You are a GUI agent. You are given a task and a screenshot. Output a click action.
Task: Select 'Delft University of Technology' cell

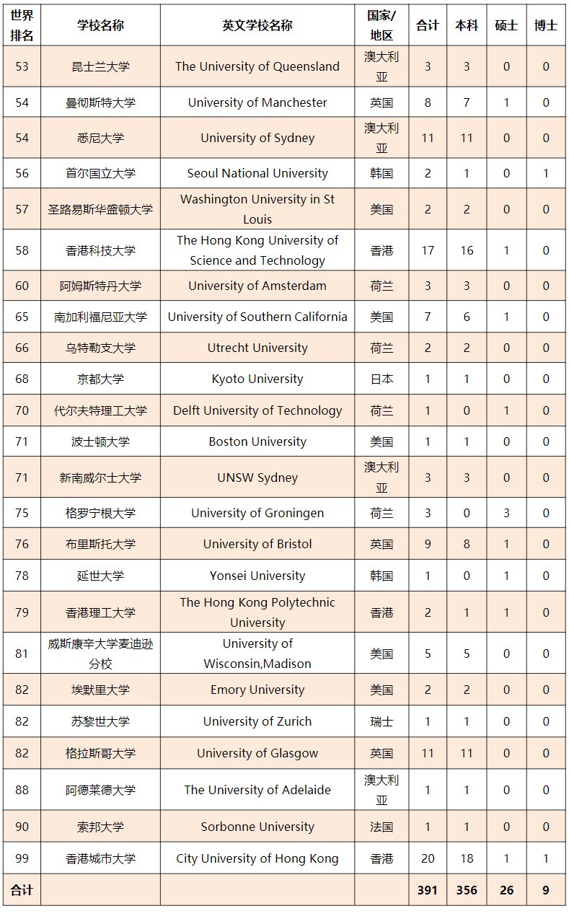click(x=257, y=410)
